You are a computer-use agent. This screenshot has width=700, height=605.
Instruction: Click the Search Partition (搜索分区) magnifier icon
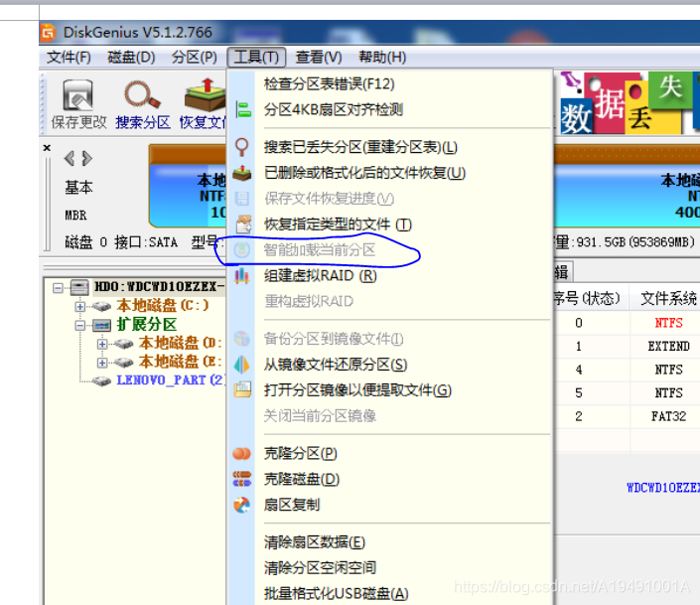coord(142,94)
